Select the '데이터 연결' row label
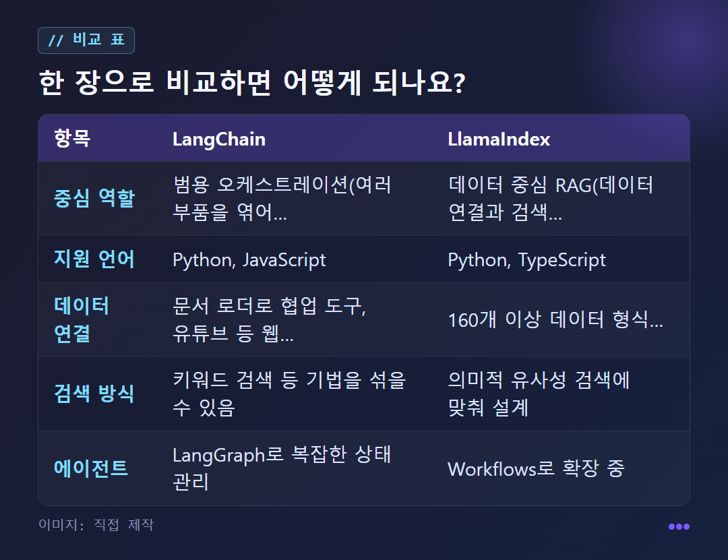 coord(82,319)
